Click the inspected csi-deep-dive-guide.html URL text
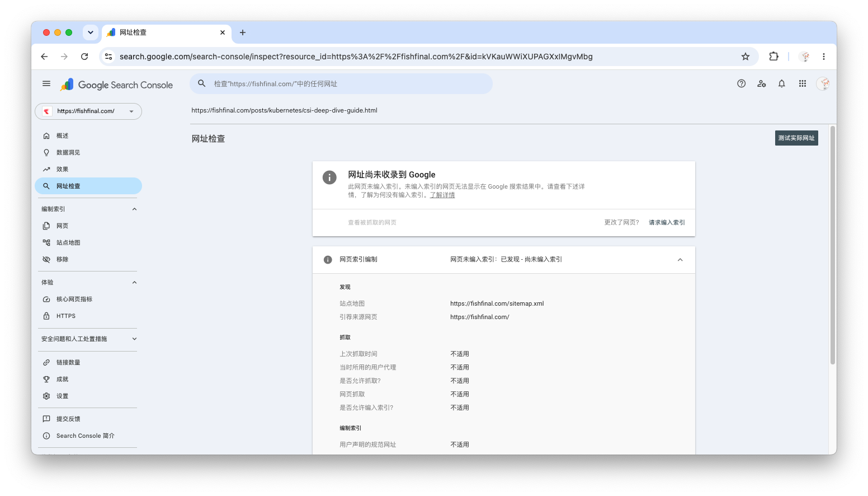Image resolution: width=868 pixels, height=496 pixels. 284,111
